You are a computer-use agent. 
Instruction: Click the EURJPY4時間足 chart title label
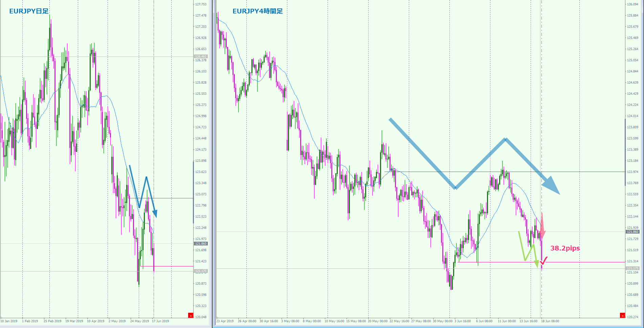coord(258,11)
